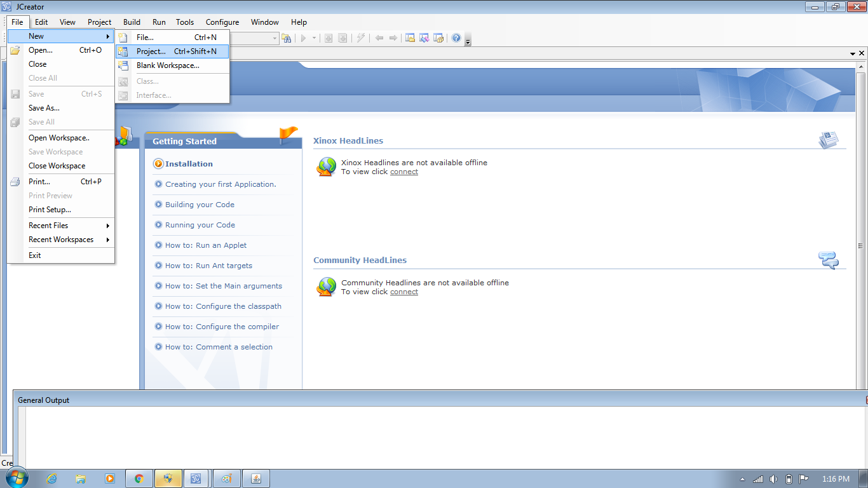Click the Windows Start button
Viewport: 868px width, 488px height.
click(17, 478)
